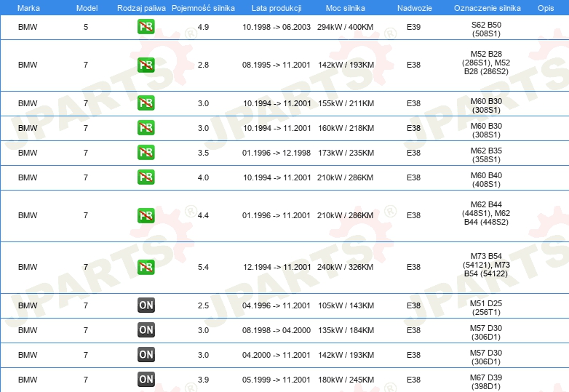Click the Opis column header
This screenshot has width=569, height=392.
coord(546,8)
